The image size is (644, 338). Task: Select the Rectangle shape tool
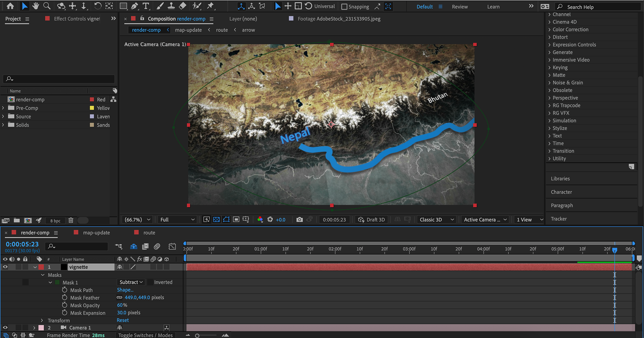pos(123,6)
